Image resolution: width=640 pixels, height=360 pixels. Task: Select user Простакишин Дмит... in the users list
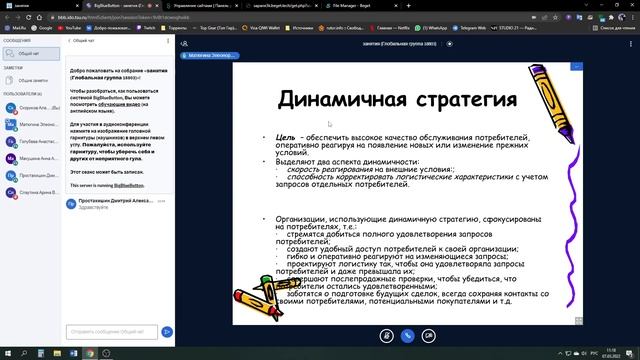point(31,176)
